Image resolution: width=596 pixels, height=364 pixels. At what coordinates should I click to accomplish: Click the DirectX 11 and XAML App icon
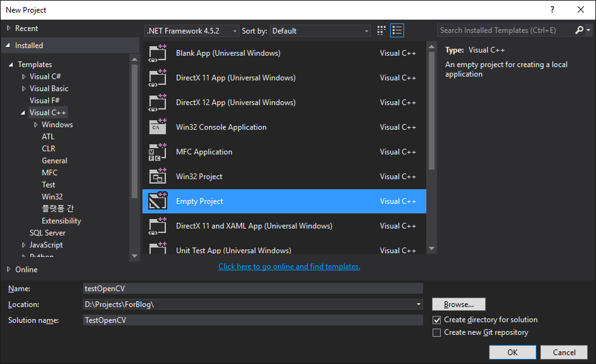click(157, 226)
